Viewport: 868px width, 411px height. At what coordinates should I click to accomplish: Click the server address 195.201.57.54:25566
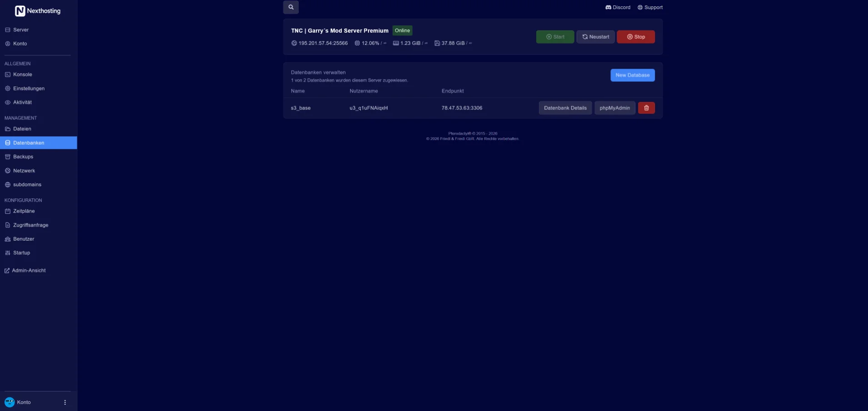click(x=323, y=43)
